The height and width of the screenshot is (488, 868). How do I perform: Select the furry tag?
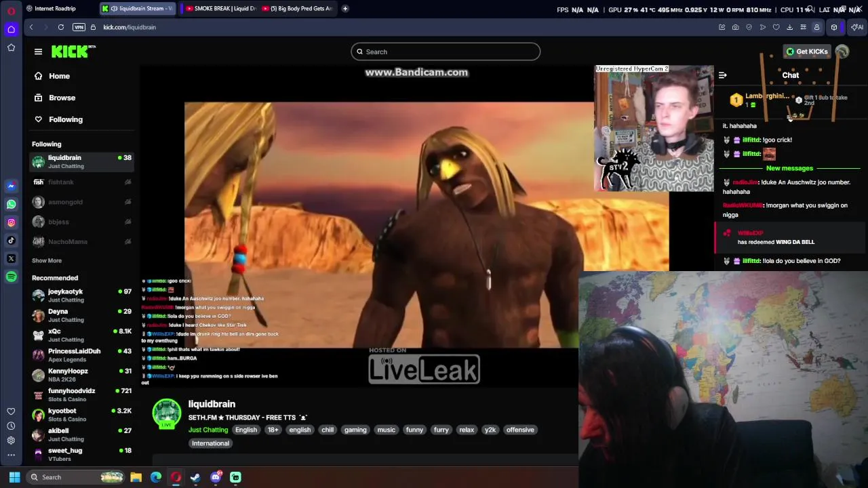pos(441,430)
